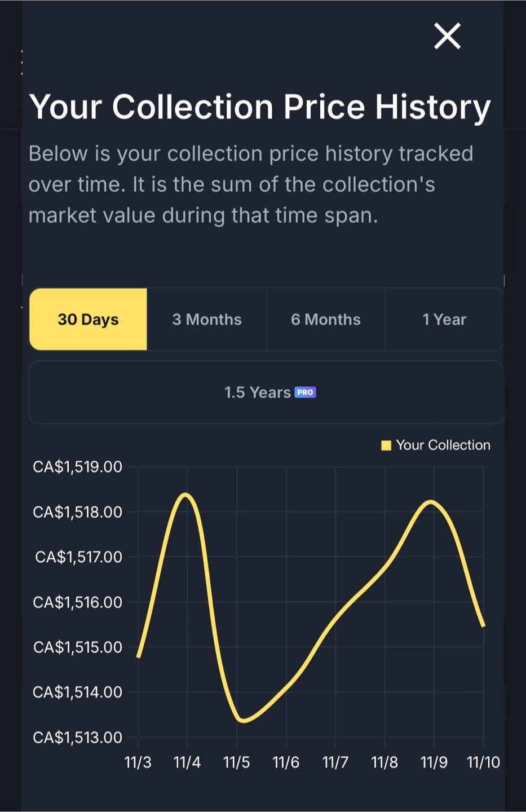526x812 pixels.
Task: Tap the PRO badge icon
Action: click(305, 392)
